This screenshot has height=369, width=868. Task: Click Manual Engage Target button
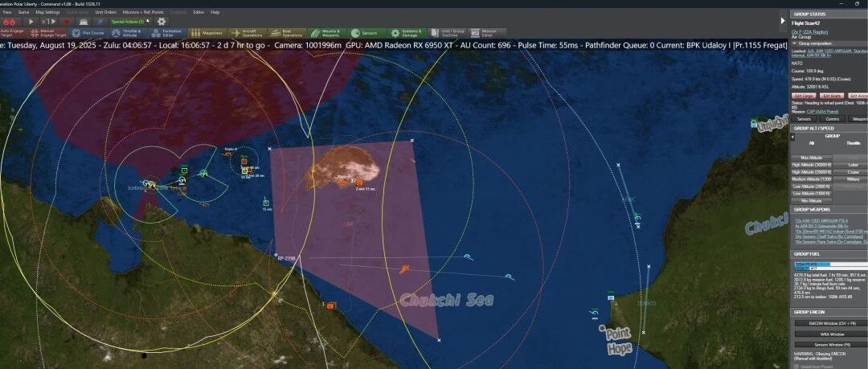pyautogui.click(x=46, y=33)
